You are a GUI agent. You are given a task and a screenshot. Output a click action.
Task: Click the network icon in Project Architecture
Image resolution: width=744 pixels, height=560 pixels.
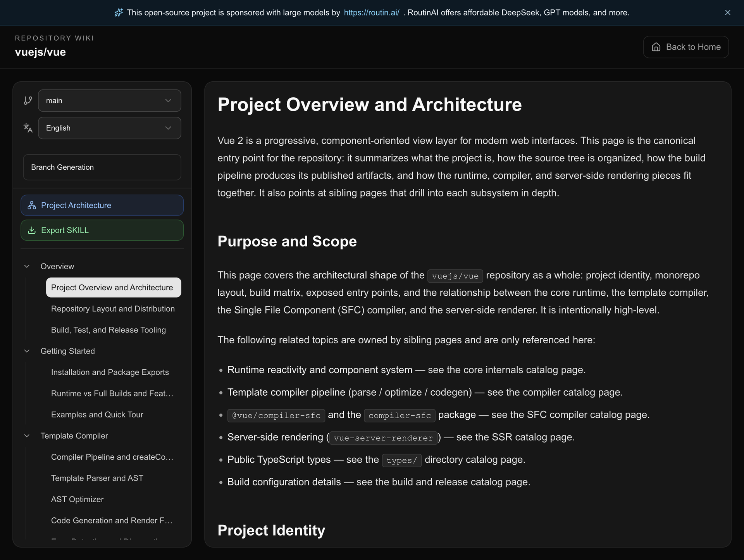[x=32, y=205]
